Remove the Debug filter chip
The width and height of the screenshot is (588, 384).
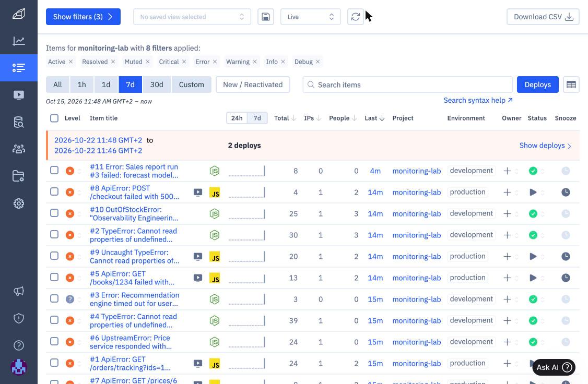point(317,62)
